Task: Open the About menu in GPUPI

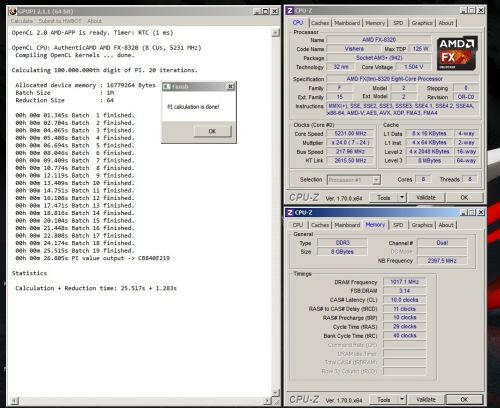Action: 94,21
